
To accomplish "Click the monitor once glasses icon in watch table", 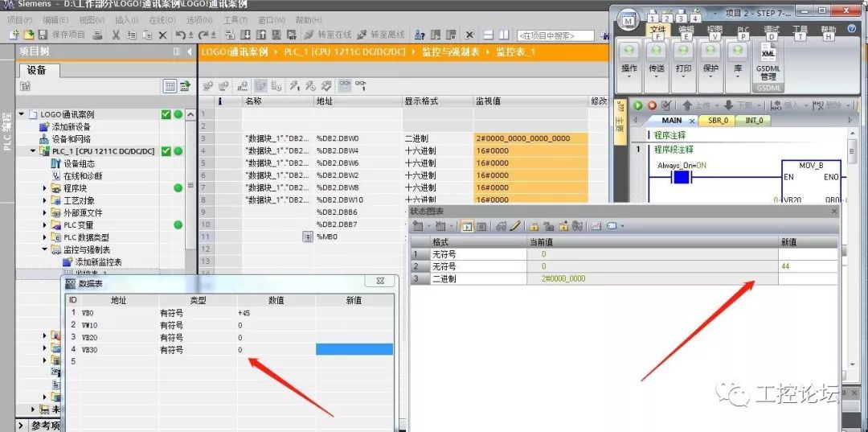I will click(360, 86).
